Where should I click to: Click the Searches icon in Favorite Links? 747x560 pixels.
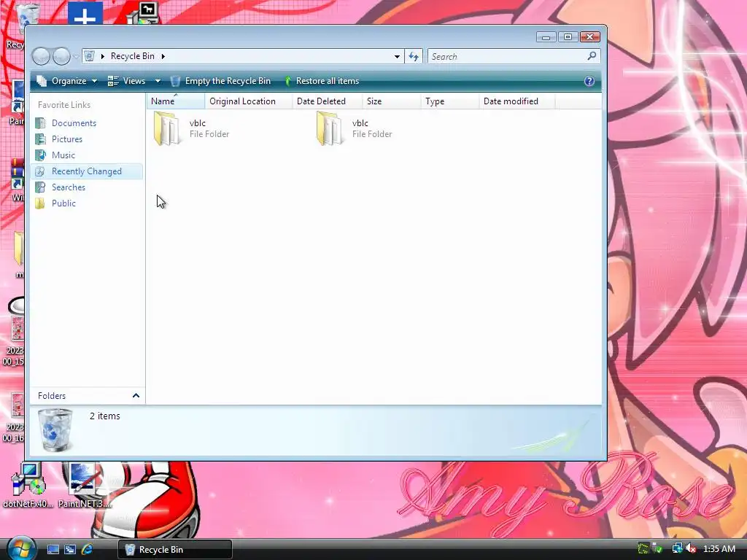click(x=41, y=187)
